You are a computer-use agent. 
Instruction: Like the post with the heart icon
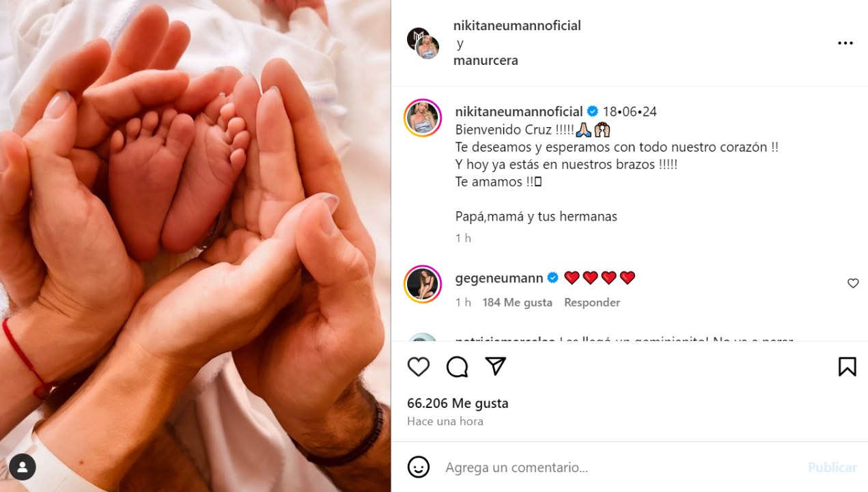[419, 367]
